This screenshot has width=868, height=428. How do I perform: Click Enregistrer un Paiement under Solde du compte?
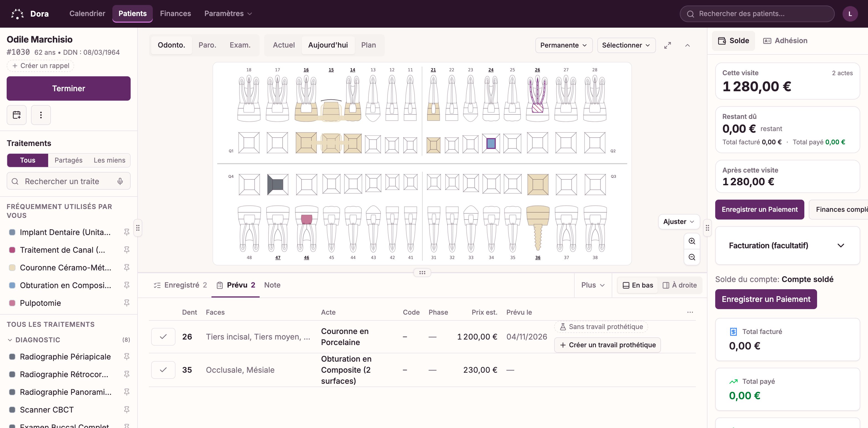[766, 299]
